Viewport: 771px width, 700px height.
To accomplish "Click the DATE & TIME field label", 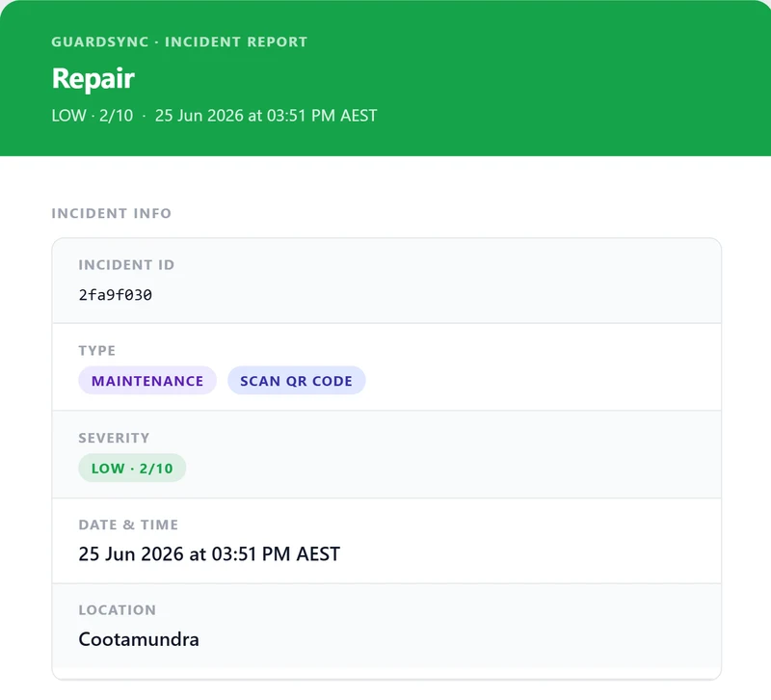I will [128, 525].
